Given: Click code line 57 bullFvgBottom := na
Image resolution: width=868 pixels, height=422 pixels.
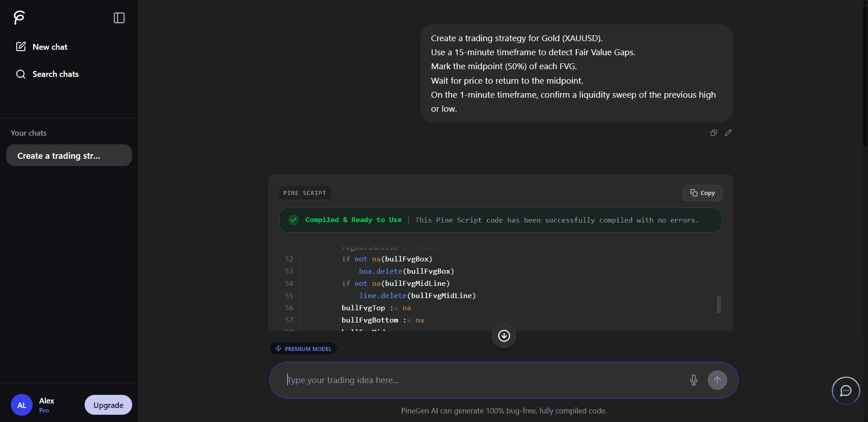Looking at the screenshot, I should [382, 320].
